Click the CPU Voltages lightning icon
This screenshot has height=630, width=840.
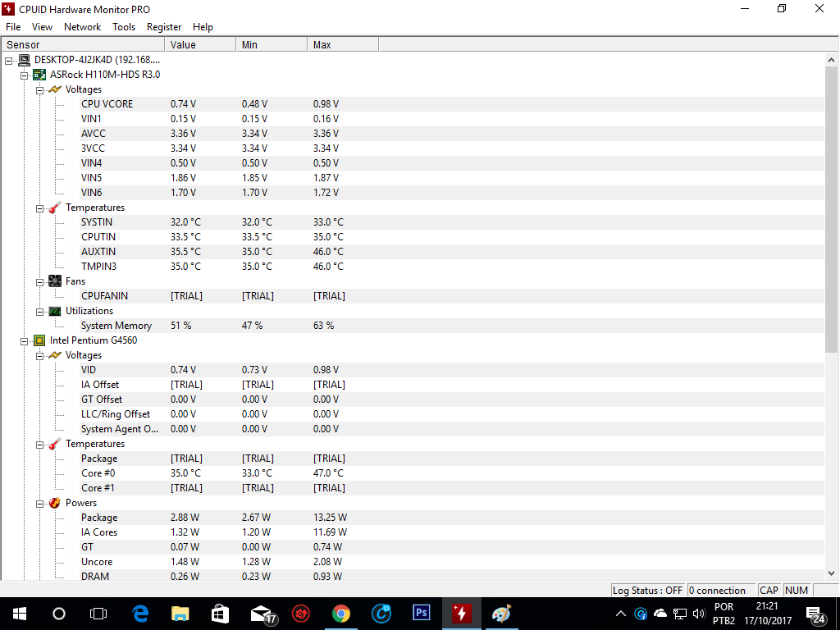tap(55, 355)
